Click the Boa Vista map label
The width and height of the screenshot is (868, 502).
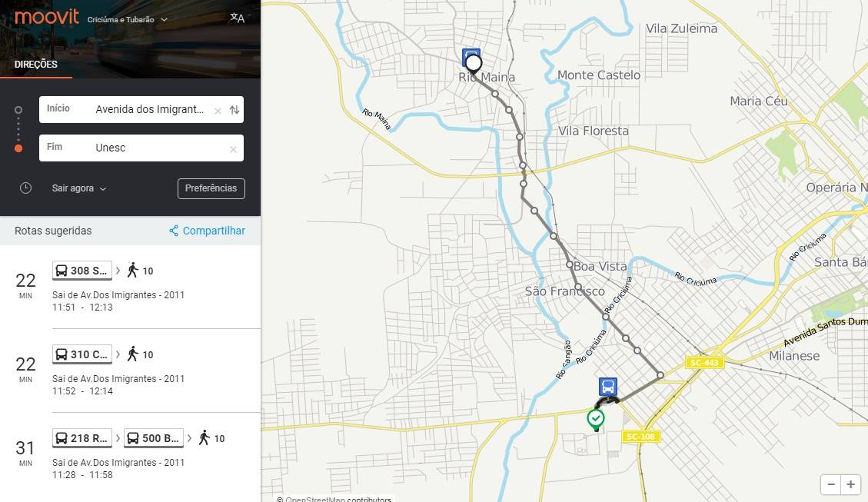click(x=600, y=266)
